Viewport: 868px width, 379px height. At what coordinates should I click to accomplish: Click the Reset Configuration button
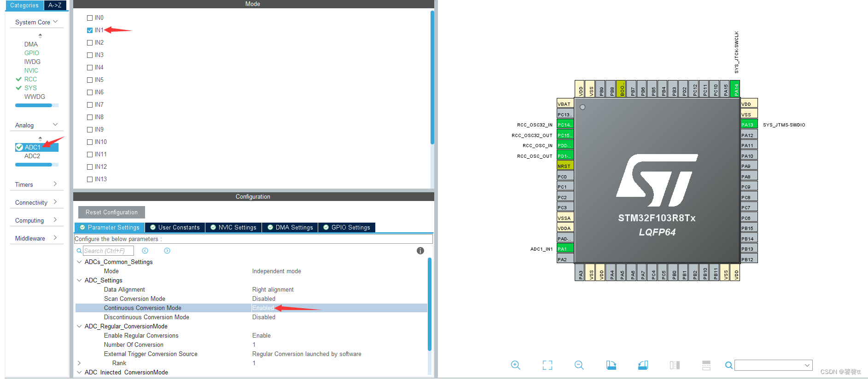click(x=111, y=212)
